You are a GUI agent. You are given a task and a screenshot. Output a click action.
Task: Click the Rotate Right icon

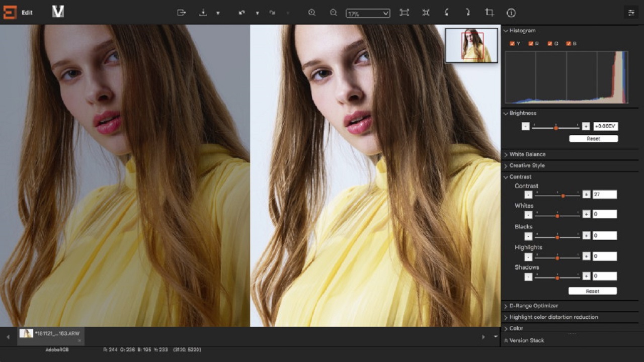pos(467,13)
